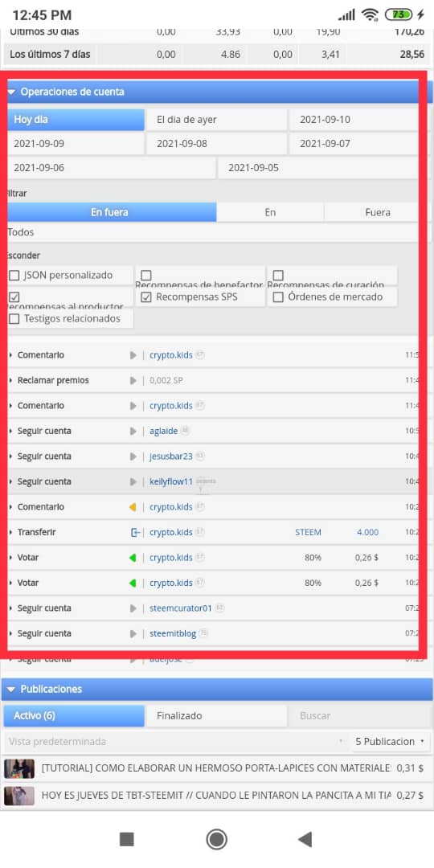Open the 5 Publicacion count dropdown

391,741
